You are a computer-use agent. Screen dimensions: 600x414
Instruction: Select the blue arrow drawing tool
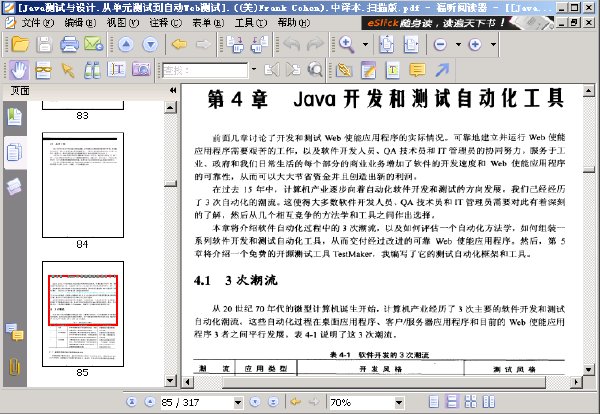[x=442, y=70]
